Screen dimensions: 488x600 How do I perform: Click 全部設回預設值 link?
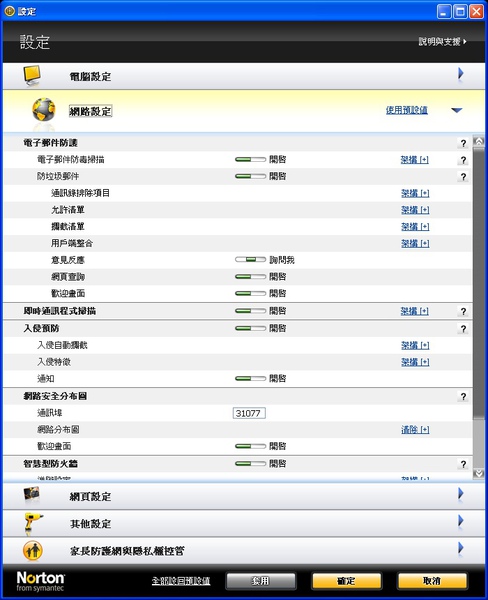181,581
